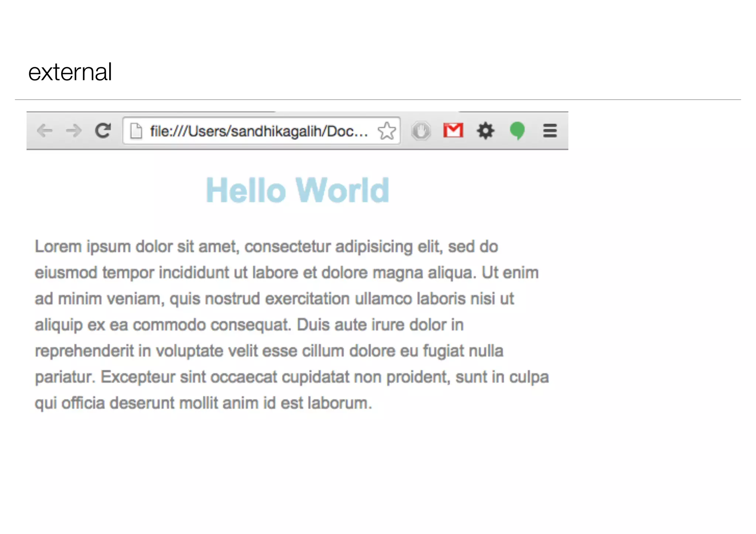Click the word "aliquip" in the paragraph
Image resolution: width=756 pixels, height=534 pixels.
[x=58, y=325]
